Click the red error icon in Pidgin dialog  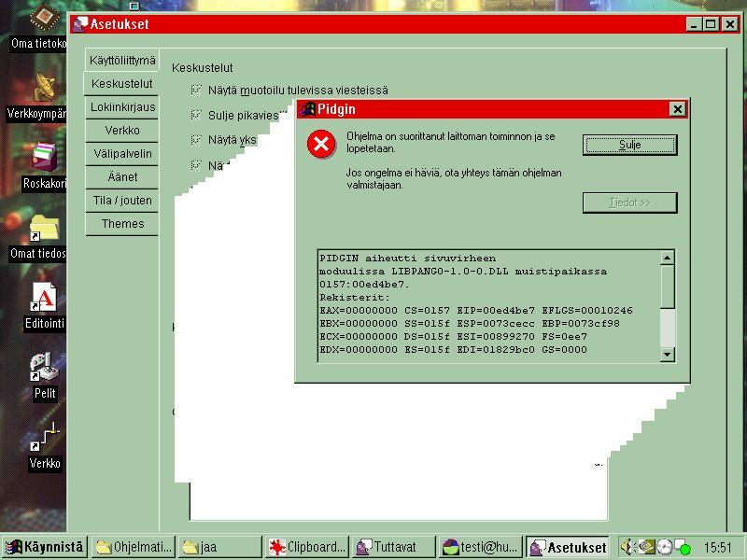(321, 144)
